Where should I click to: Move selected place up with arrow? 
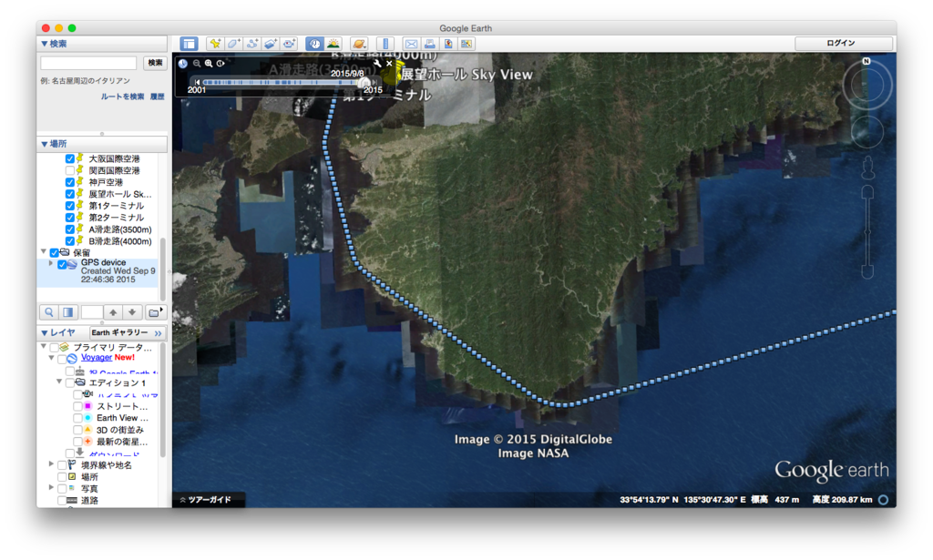point(113,312)
